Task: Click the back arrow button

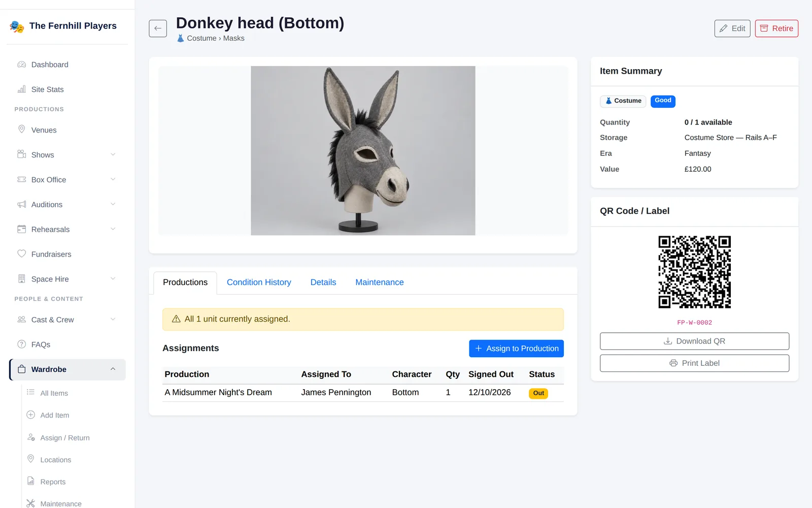Action: [158, 28]
